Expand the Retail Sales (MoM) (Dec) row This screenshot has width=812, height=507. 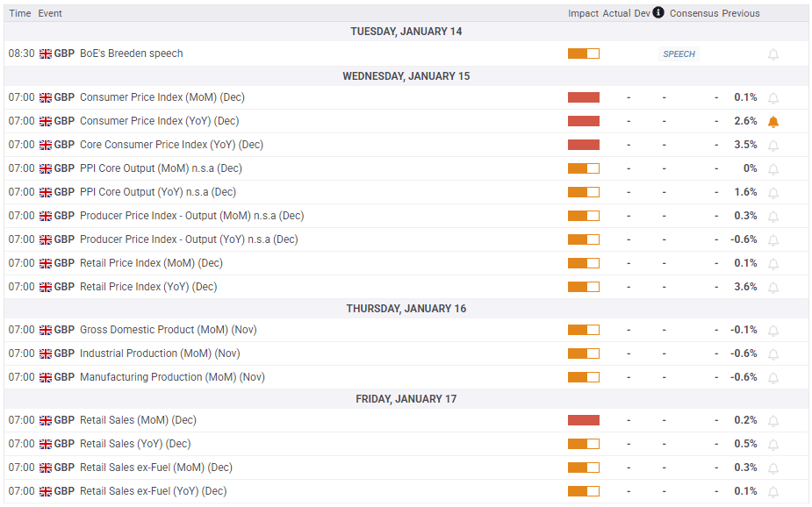[x=406, y=420]
